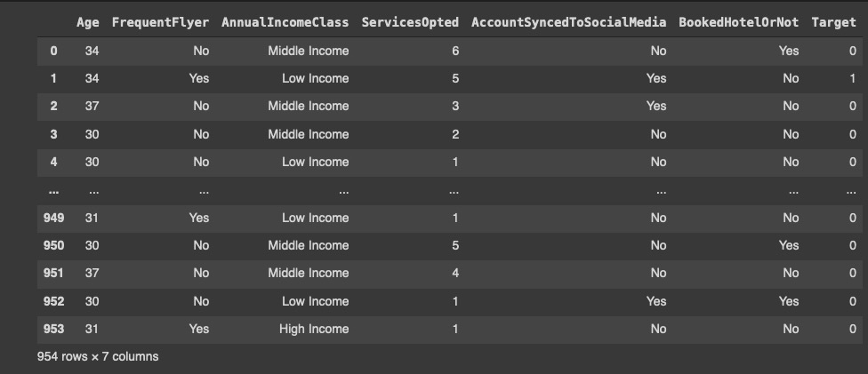Select the FrequentFlyer column header

pos(160,22)
